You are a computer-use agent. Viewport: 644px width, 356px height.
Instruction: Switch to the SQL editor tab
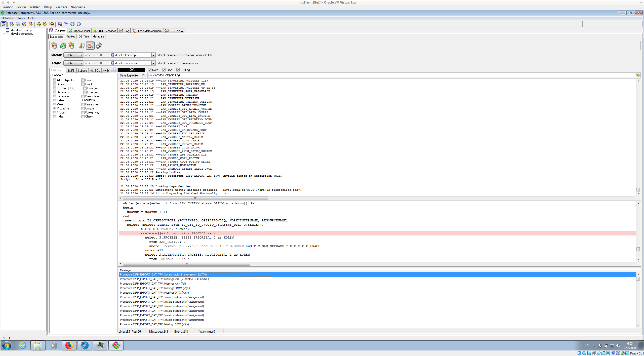pos(175,31)
